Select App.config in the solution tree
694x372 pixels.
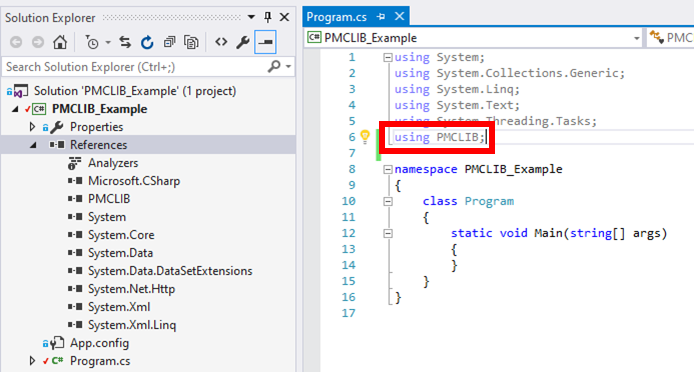[100, 343]
